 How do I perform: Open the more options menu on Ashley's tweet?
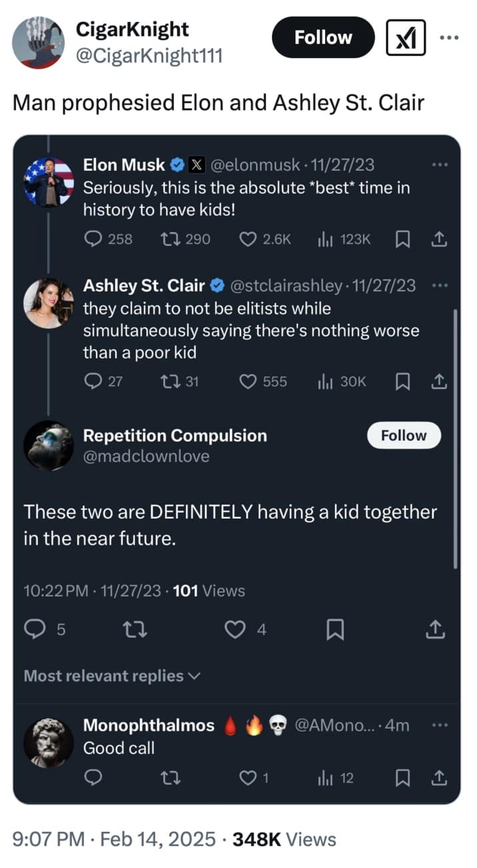[440, 284]
